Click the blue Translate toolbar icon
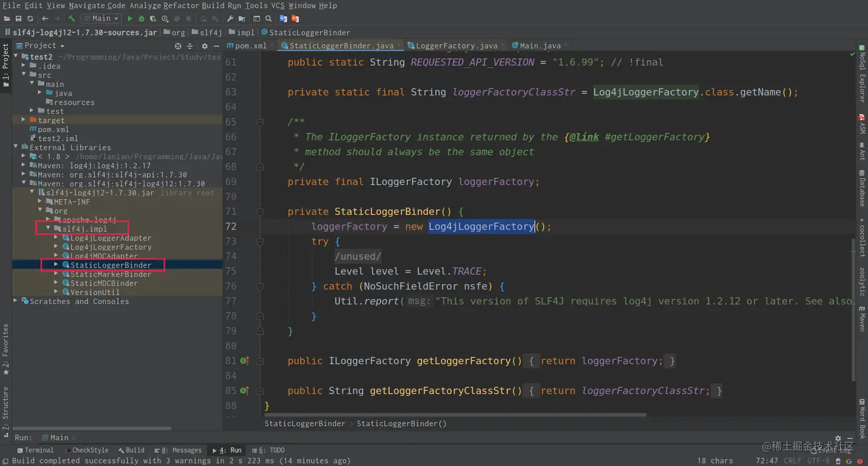The width and height of the screenshot is (868, 466). [283, 19]
